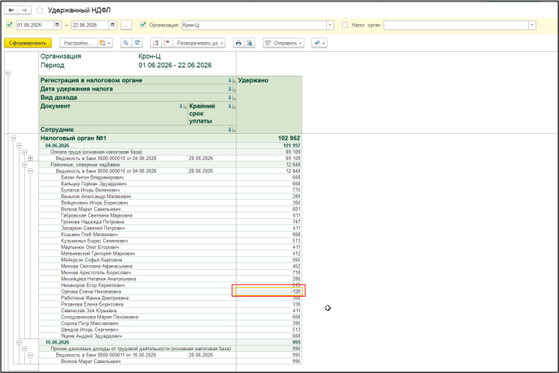Open the blue arrow actions dropdown
Viewport: 559px width, 373px height.
319,43
